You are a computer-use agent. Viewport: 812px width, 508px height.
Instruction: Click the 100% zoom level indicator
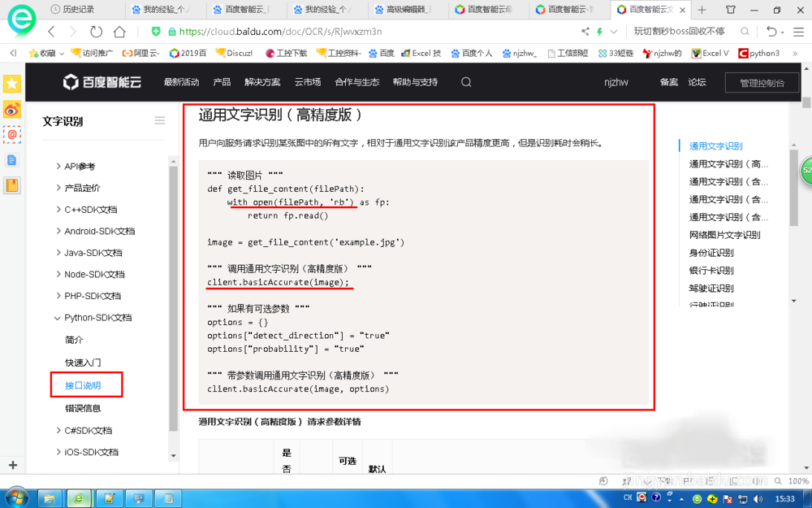tap(798, 481)
